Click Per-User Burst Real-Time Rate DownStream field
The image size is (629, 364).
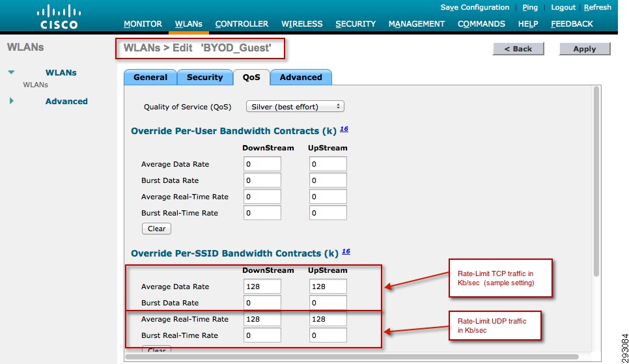(x=262, y=213)
